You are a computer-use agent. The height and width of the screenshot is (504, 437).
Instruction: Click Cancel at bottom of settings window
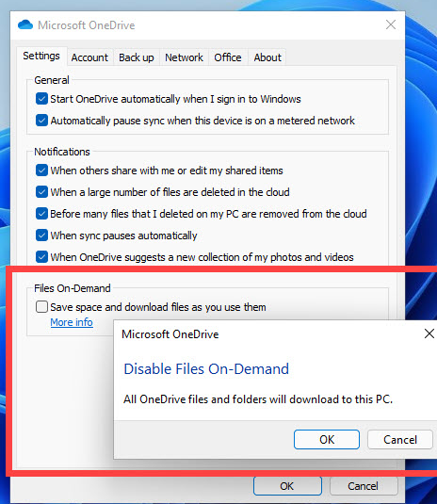tap(364, 486)
